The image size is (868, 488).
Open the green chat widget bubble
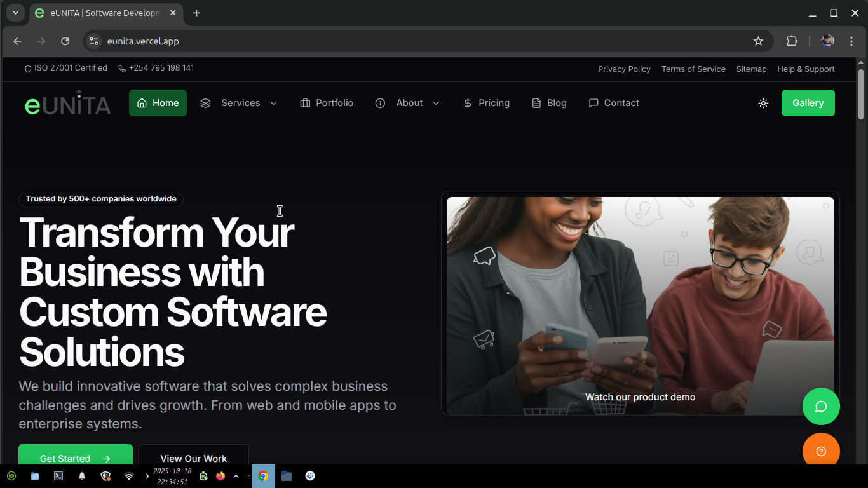(x=821, y=406)
